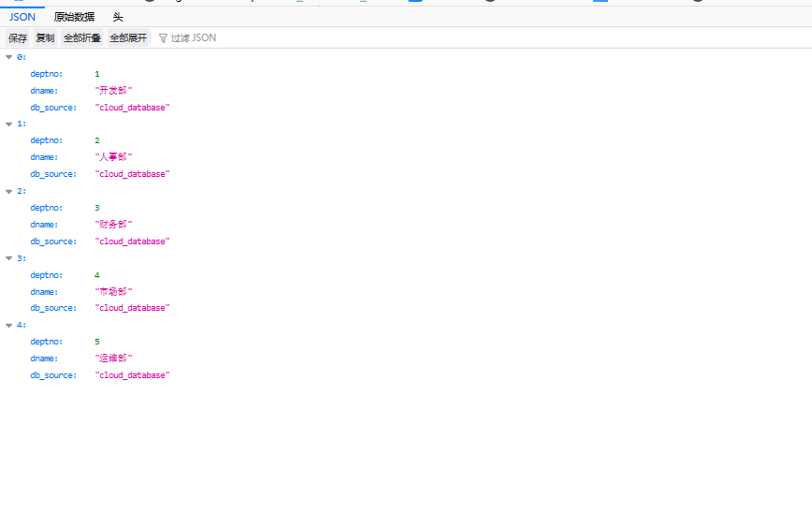The image size is (812, 527).
Task: Select dname key of item 0
Action: pos(44,91)
